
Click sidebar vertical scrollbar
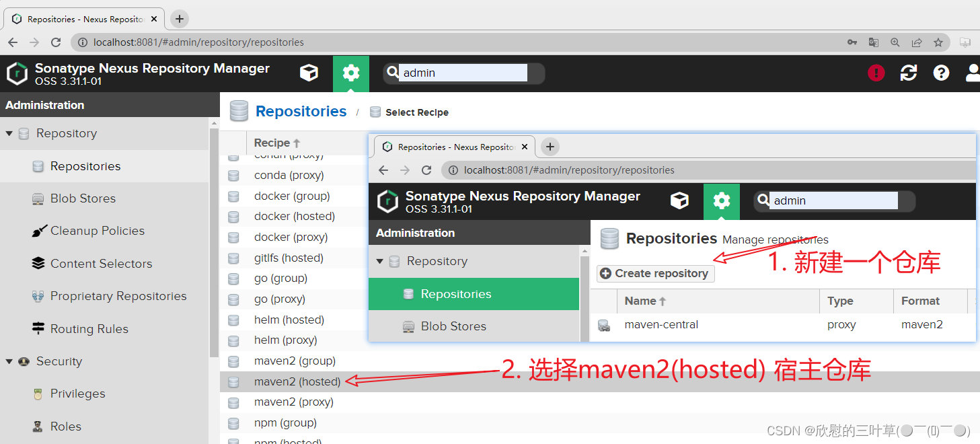click(x=214, y=242)
